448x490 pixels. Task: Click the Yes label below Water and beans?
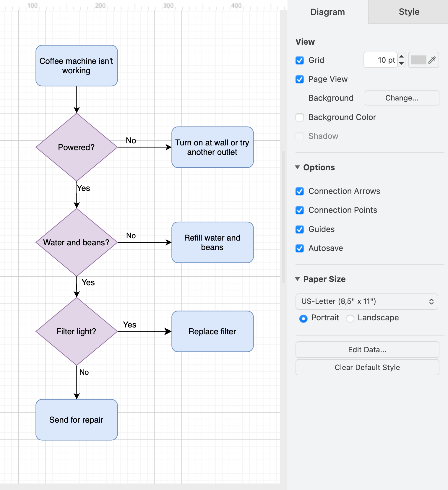pyautogui.click(x=88, y=283)
